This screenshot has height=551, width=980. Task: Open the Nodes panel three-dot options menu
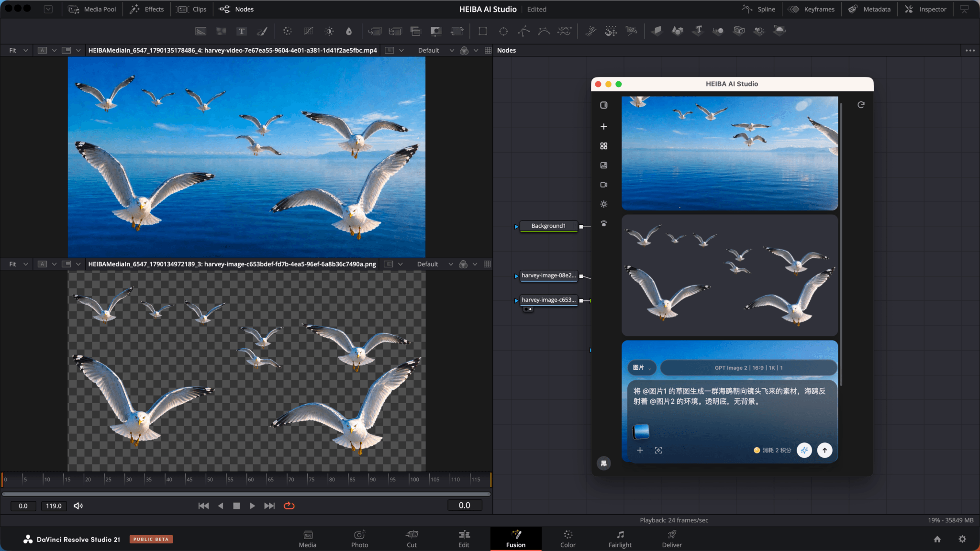[x=970, y=50]
